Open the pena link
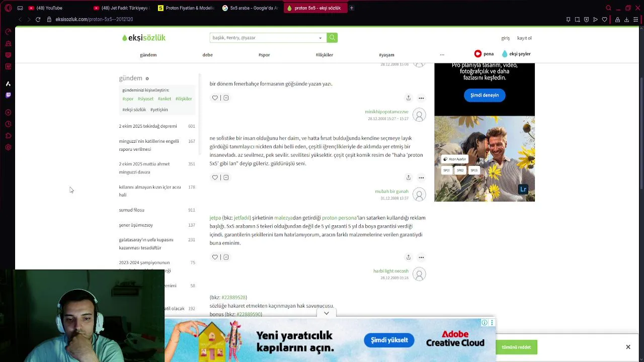 (x=484, y=54)
